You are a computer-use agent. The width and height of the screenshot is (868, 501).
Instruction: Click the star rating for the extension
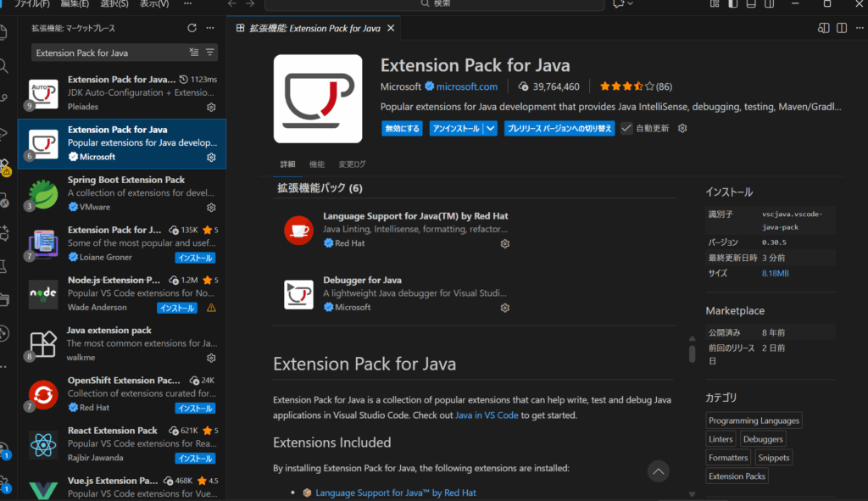pyautogui.click(x=626, y=86)
